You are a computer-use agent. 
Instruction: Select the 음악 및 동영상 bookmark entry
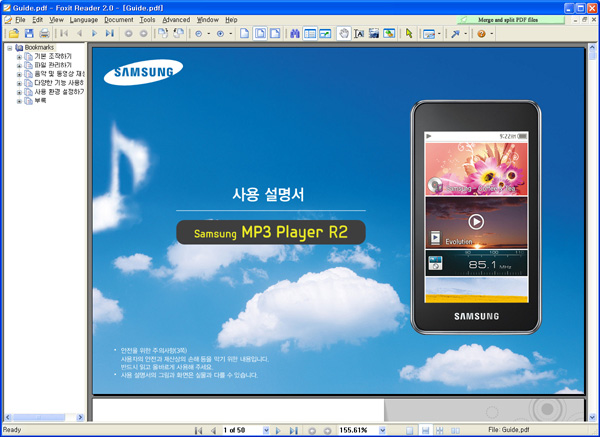(x=59, y=74)
